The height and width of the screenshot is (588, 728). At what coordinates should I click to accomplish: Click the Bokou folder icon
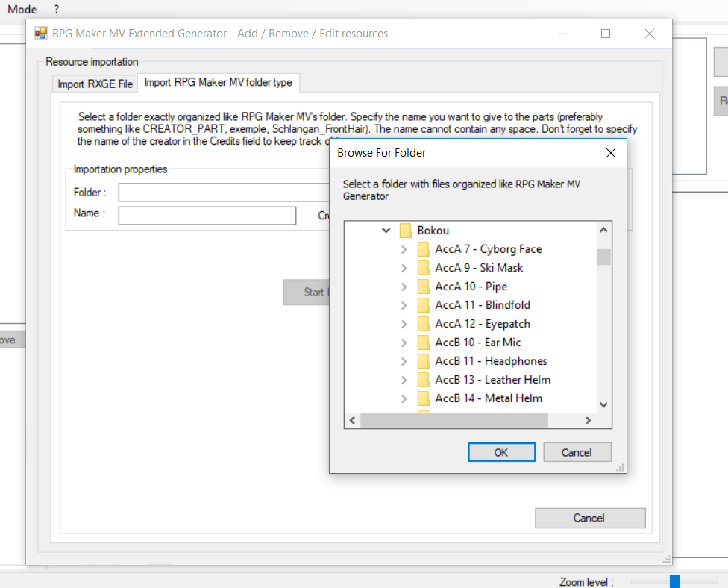click(405, 231)
